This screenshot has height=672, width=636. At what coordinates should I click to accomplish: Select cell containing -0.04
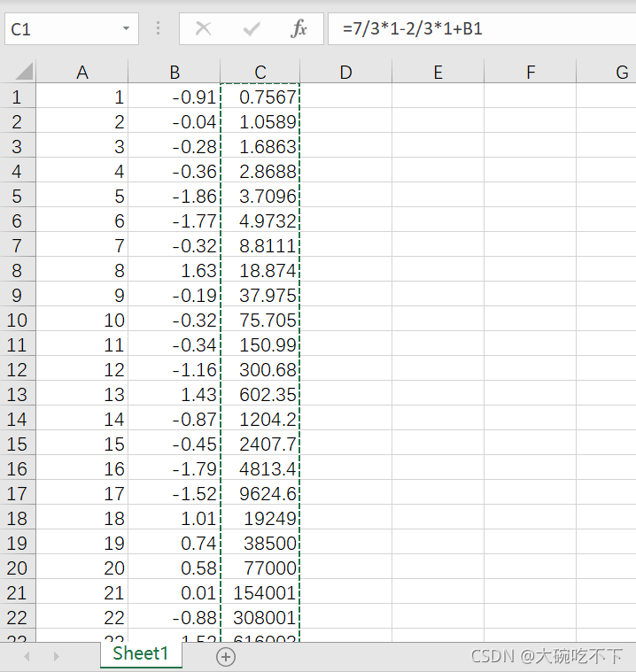[175, 121]
